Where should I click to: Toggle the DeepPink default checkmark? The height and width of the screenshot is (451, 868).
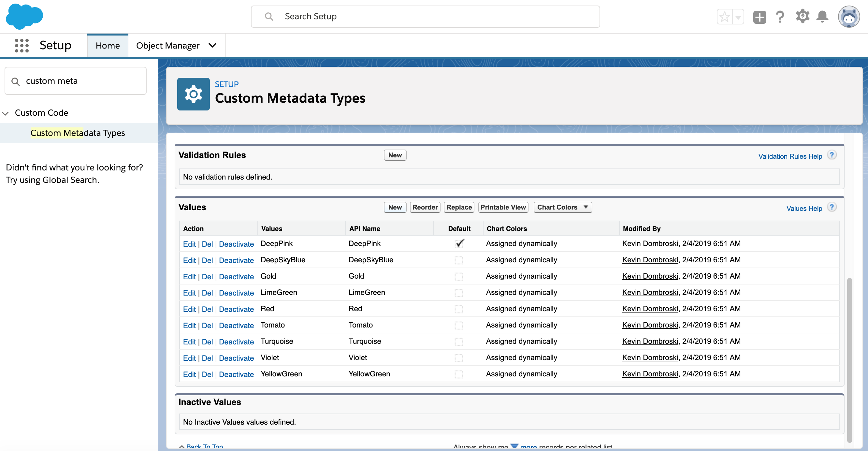(459, 244)
